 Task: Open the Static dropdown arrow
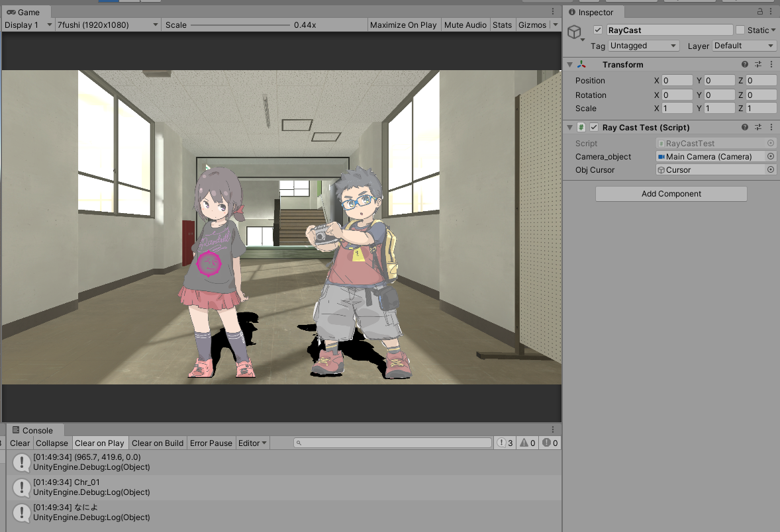(773, 30)
